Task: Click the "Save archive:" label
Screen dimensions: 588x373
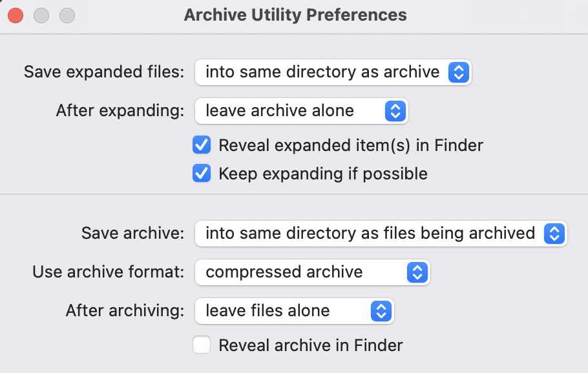Action: 133,234
